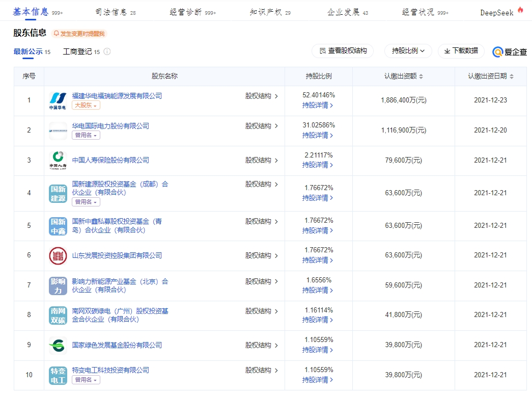
Task: Click the 南网双碳 logo icon
Action: 58,316
